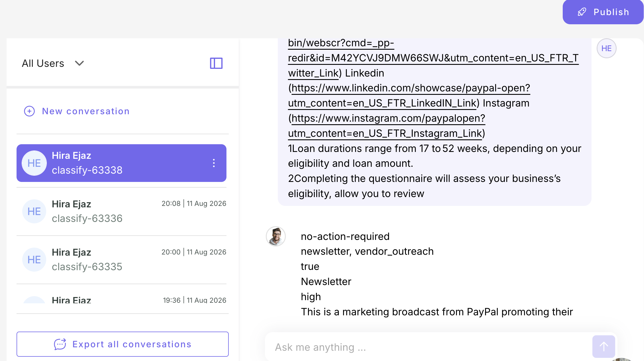The image size is (644, 361).
Task: Click the Publish button
Action: click(603, 12)
